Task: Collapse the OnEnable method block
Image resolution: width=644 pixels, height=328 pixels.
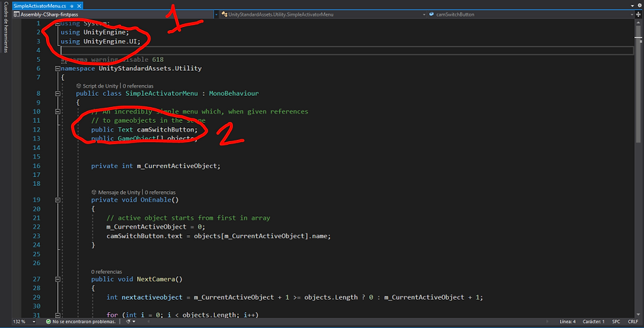Action: coord(58,200)
